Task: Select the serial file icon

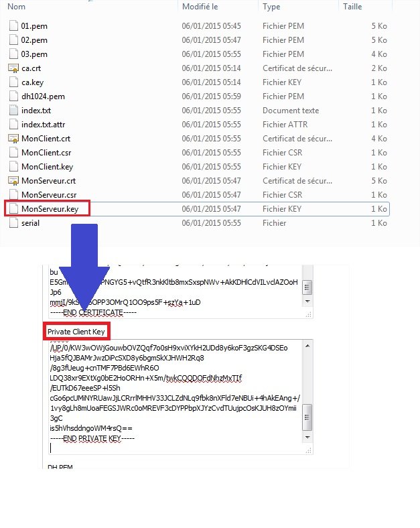Action: point(13,223)
